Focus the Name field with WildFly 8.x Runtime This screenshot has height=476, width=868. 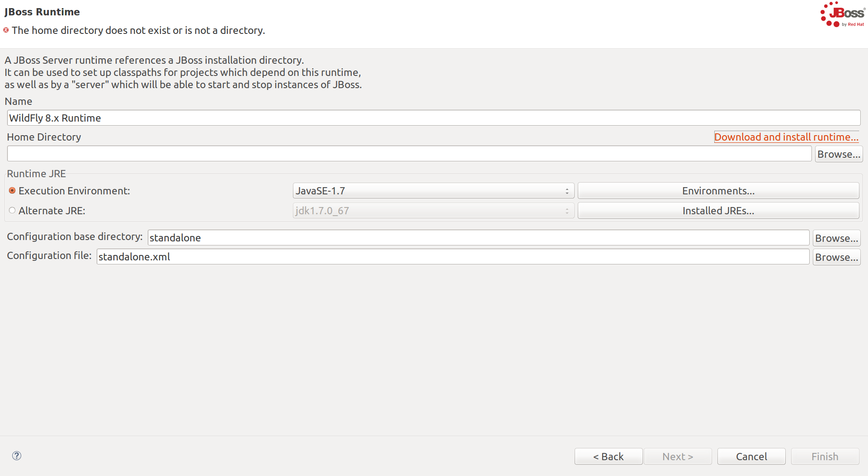(x=434, y=118)
